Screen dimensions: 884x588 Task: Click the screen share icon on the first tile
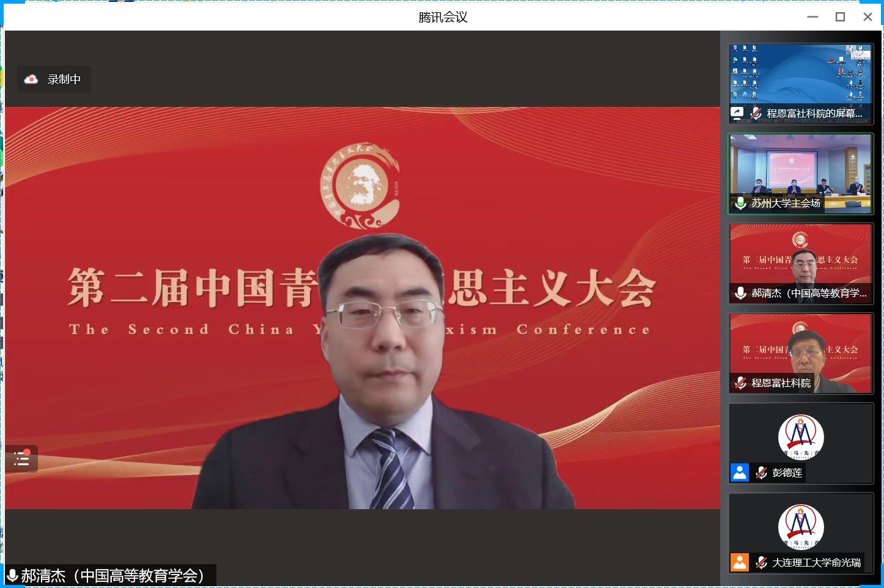click(737, 113)
